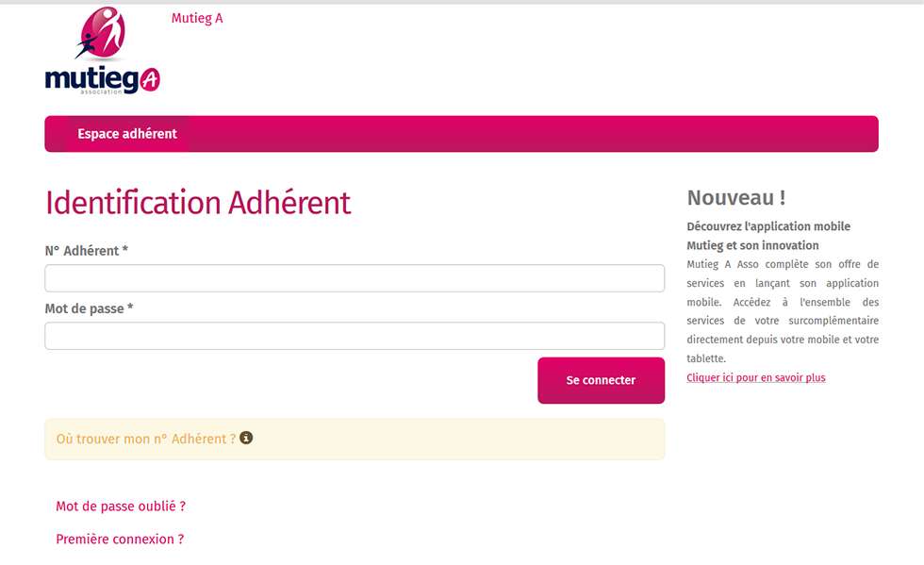Click the empty area of the yellow help box

point(460,440)
